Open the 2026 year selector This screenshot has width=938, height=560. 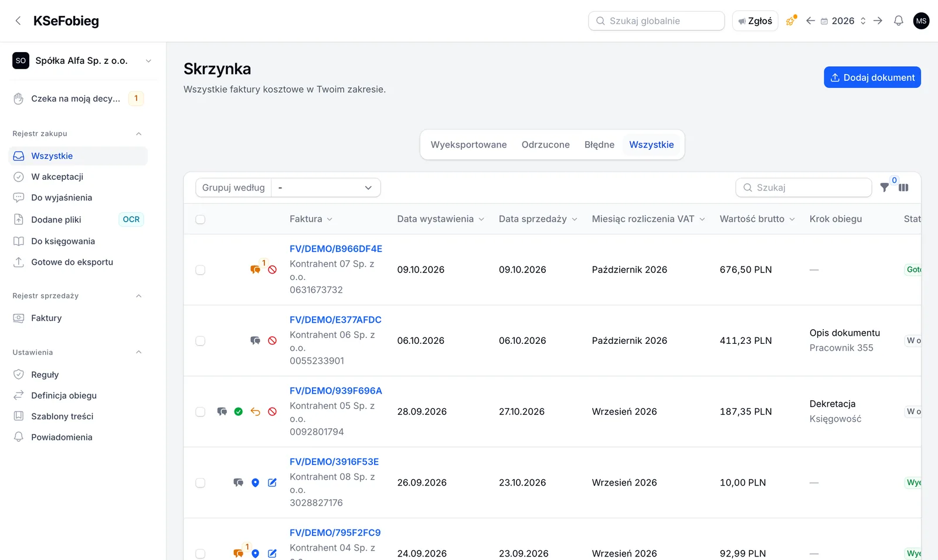point(843,21)
